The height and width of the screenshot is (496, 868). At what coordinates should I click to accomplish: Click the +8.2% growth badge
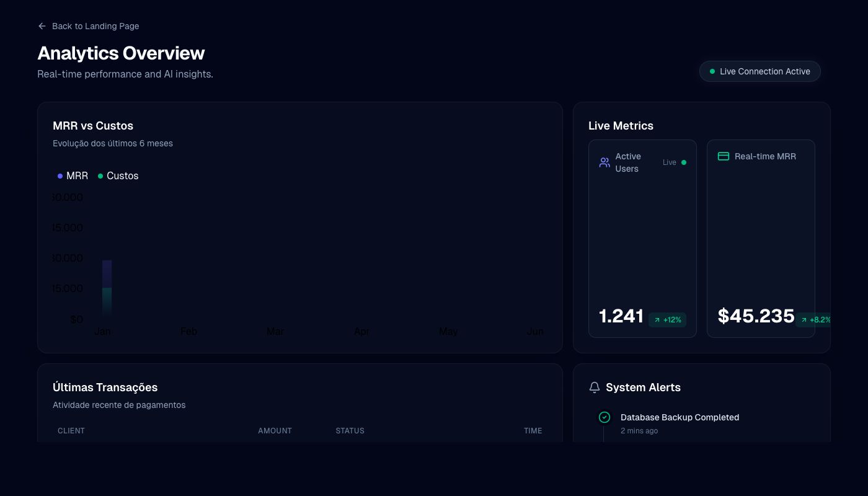point(814,320)
